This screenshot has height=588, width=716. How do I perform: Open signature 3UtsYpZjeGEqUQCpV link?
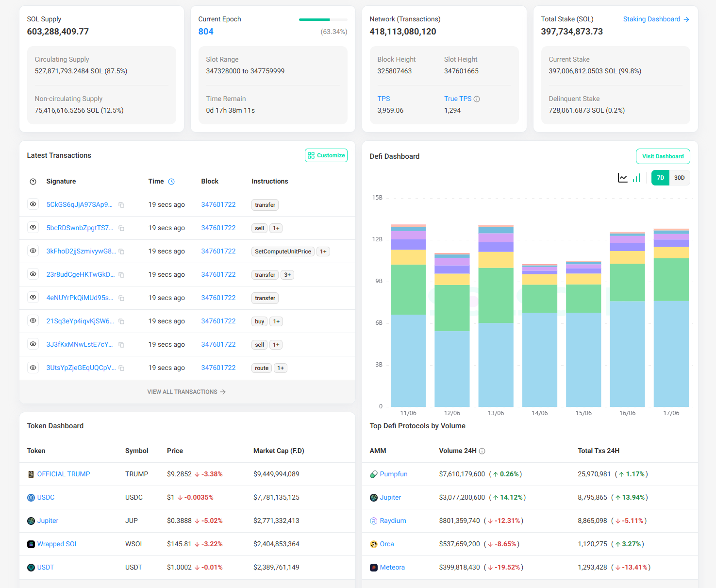(x=81, y=368)
